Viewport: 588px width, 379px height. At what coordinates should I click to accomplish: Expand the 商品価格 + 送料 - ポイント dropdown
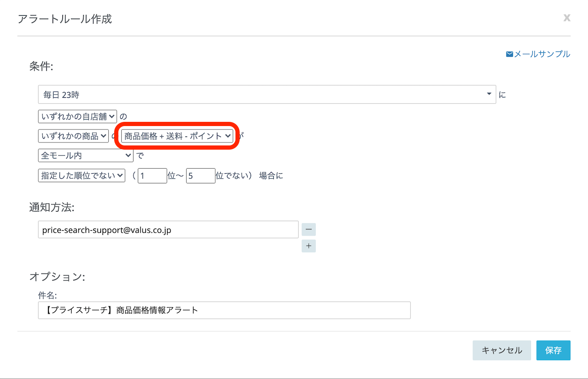point(177,136)
